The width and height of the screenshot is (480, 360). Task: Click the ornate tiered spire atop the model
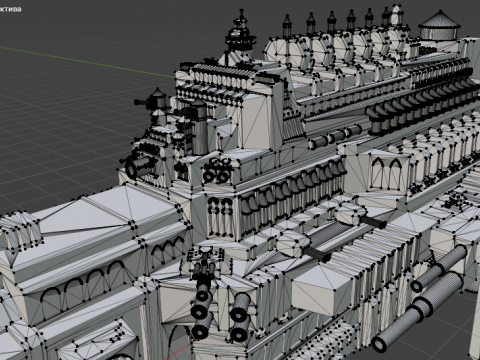click(241, 32)
